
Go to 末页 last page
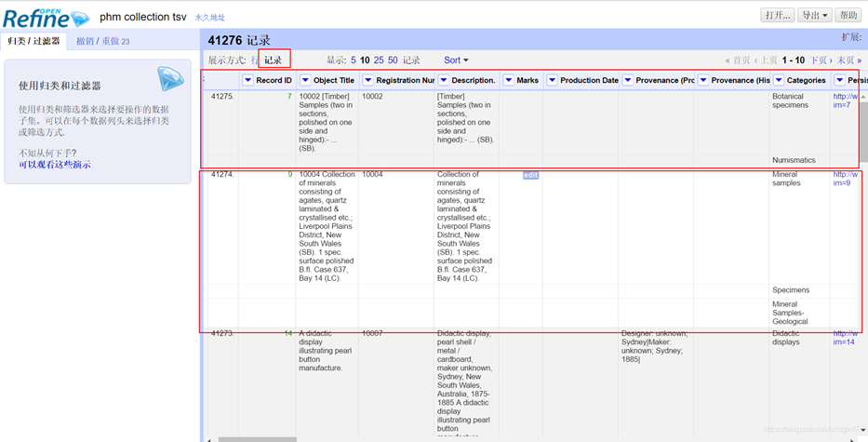pyautogui.click(x=848, y=60)
